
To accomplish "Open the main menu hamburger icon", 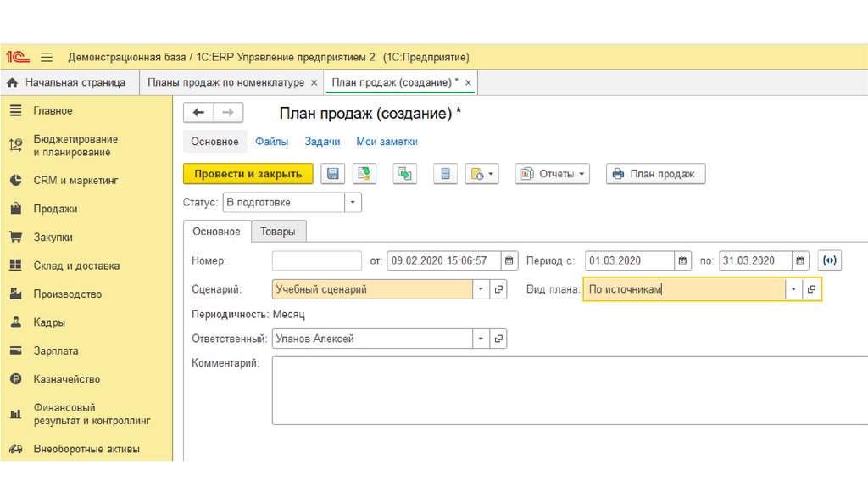I will click(47, 57).
